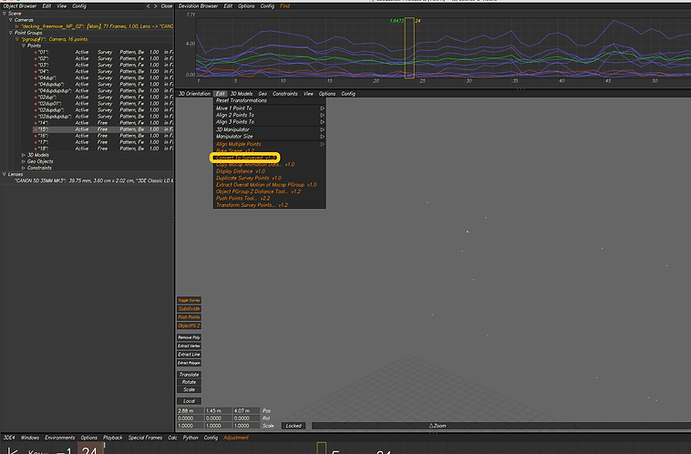The height and width of the screenshot is (454, 691).
Task: Expand the Geo Objects node
Action: [x=23, y=161]
